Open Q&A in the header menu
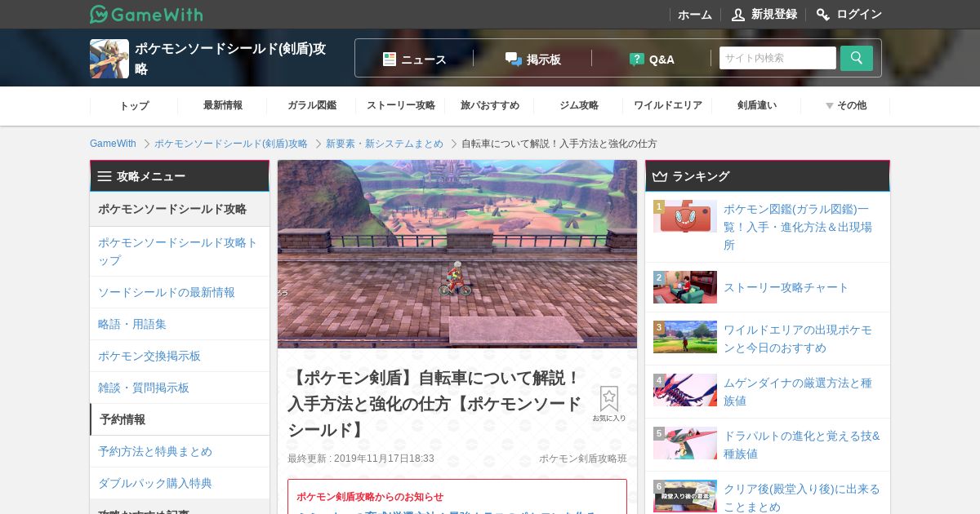 [652, 59]
